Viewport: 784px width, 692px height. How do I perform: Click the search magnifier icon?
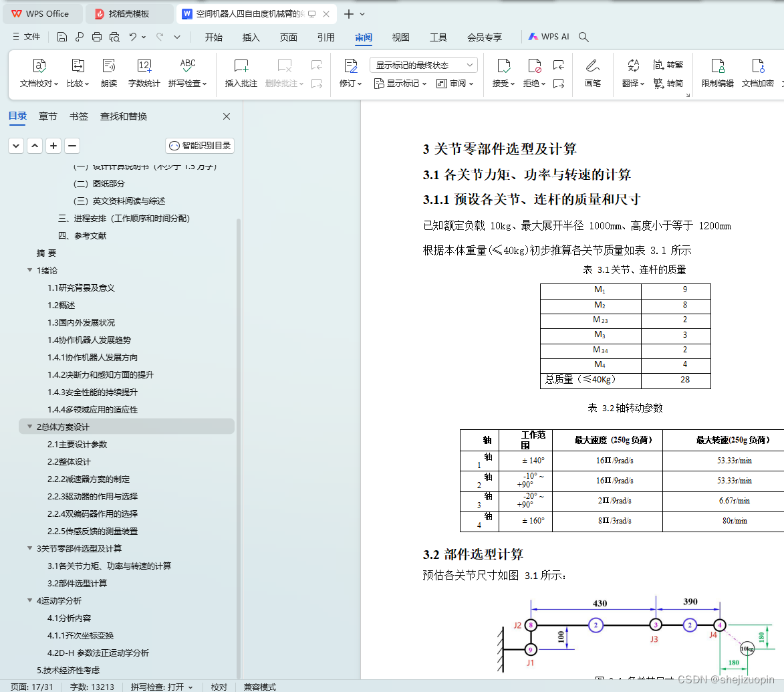click(x=583, y=37)
